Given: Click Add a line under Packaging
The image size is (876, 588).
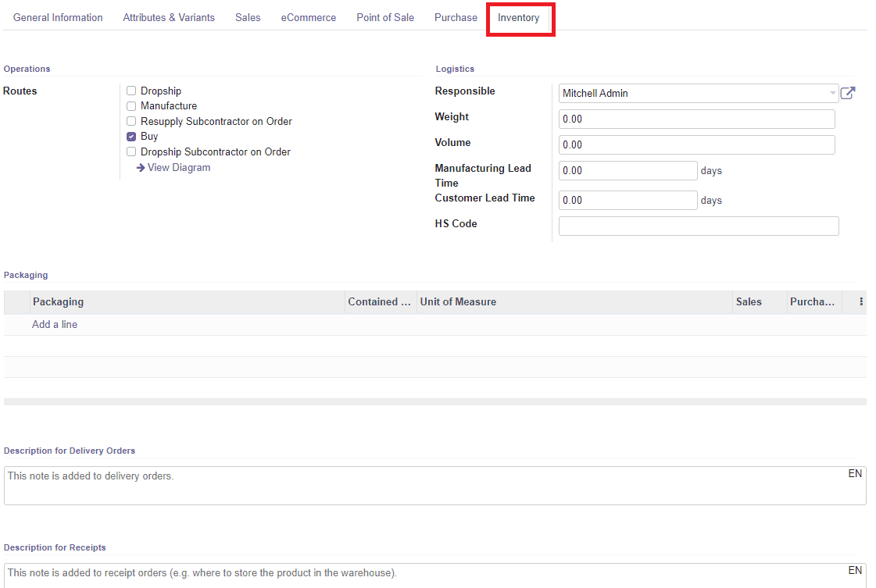Looking at the screenshot, I should point(54,324).
